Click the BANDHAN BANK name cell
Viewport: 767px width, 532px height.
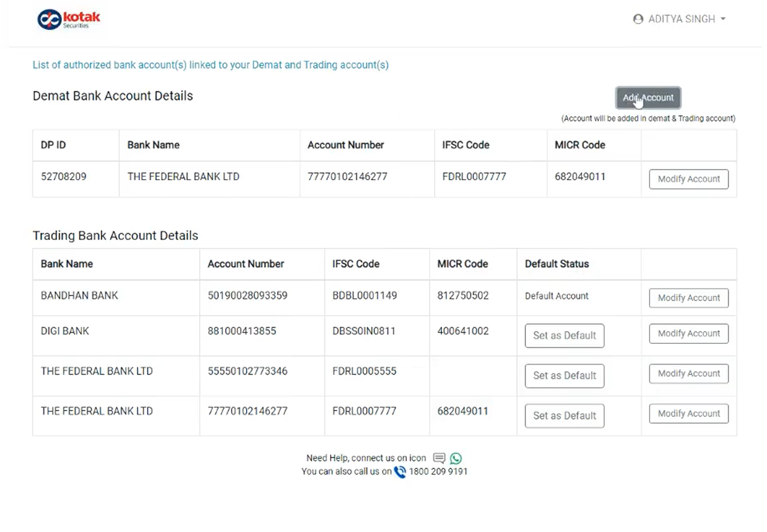(x=80, y=295)
